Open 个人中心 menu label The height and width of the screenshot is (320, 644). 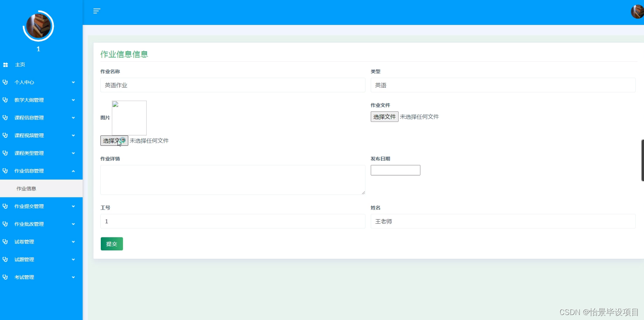coord(24,82)
